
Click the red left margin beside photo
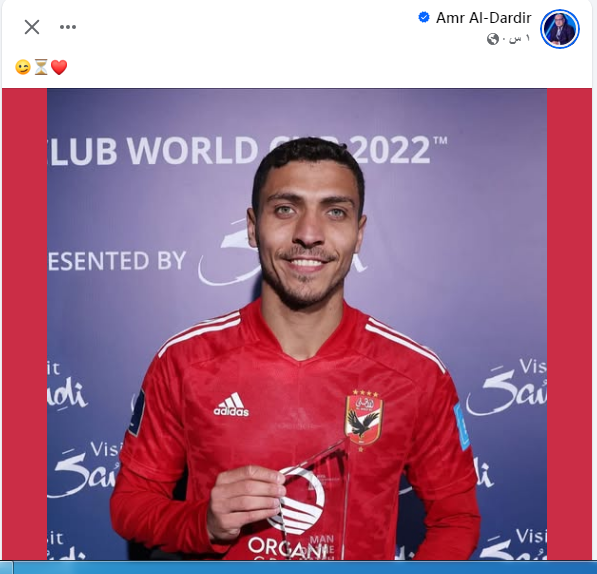tap(24, 324)
